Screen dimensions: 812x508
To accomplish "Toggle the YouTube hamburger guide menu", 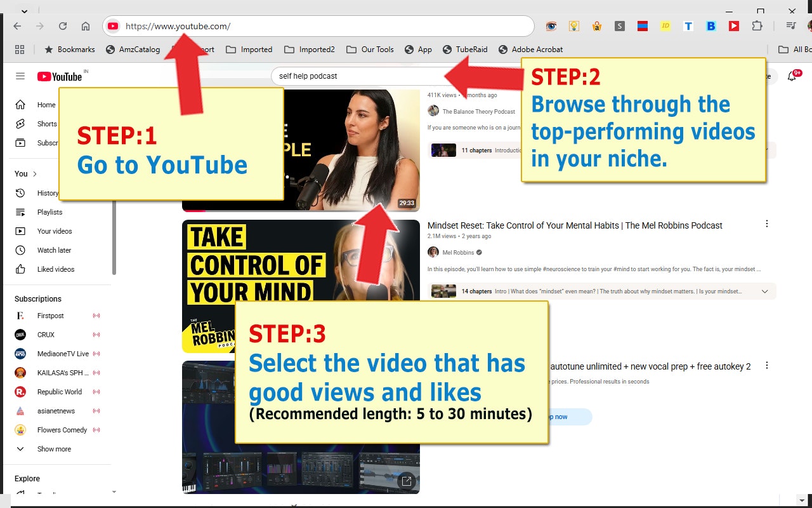I will [20, 76].
